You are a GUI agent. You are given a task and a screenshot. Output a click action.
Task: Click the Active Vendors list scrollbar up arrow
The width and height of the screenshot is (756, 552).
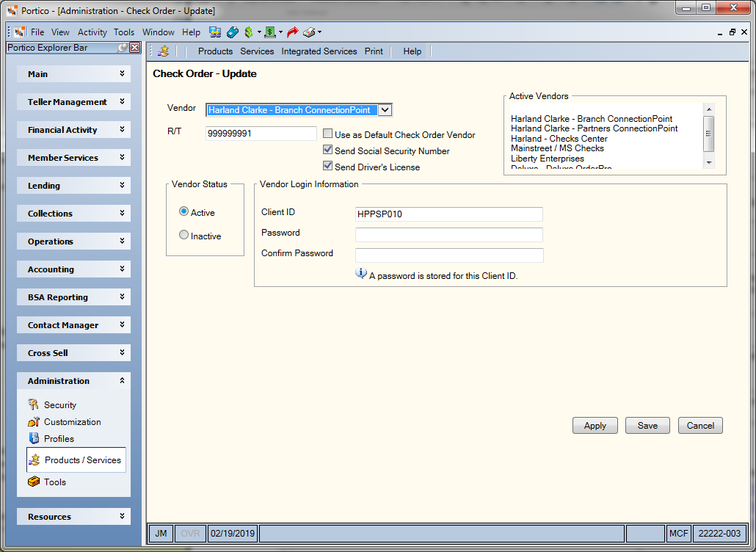click(709, 109)
